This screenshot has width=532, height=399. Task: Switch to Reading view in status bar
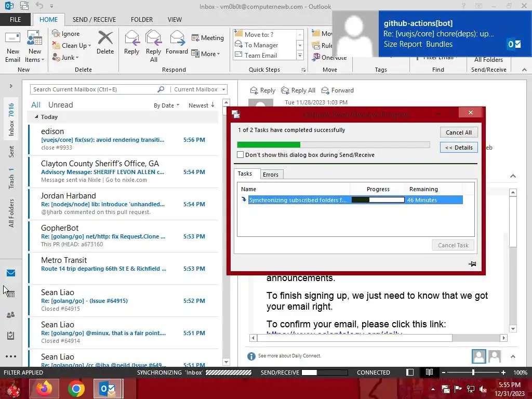coord(429,372)
